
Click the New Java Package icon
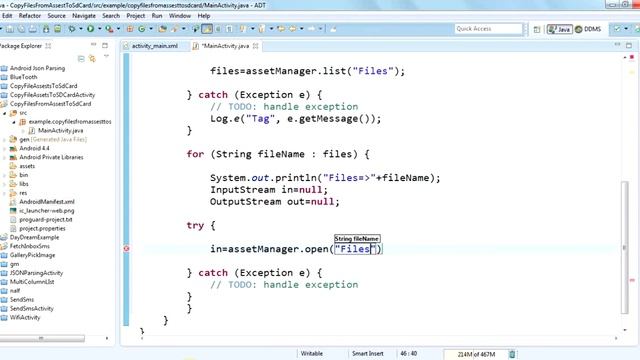tap(130, 29)
